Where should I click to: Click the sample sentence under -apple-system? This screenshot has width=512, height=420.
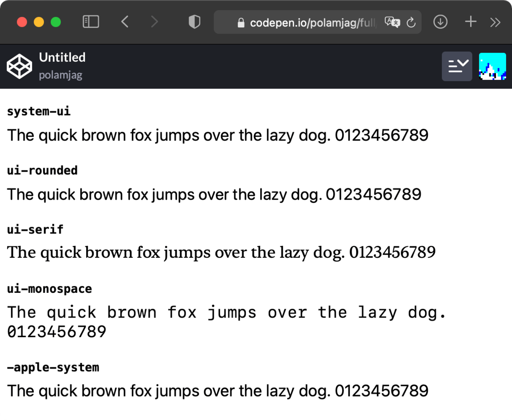pos(218,391)
